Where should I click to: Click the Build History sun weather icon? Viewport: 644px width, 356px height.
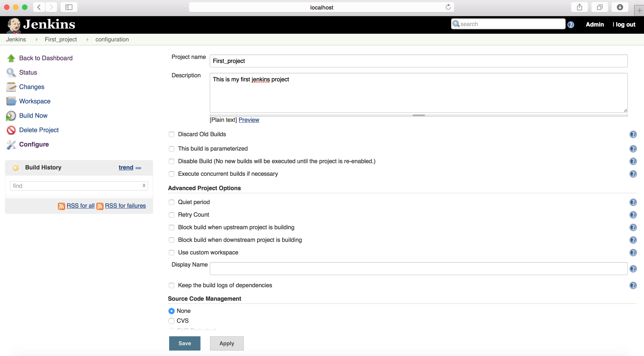pos(15,168)
